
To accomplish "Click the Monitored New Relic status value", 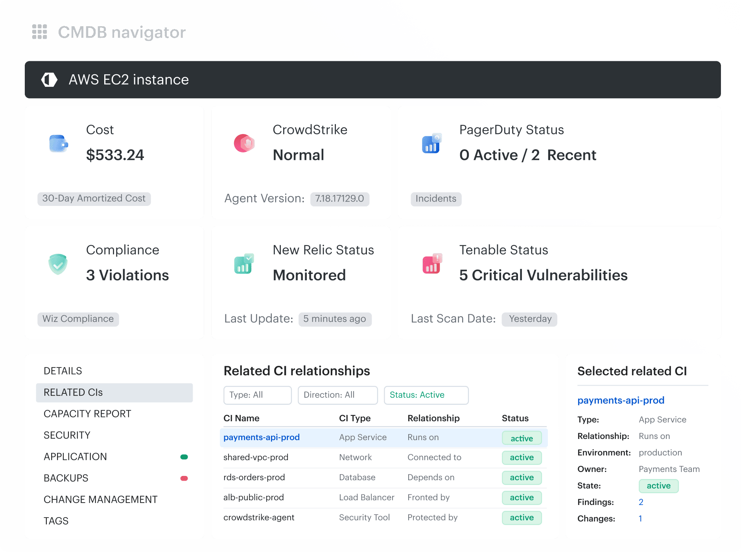I will [309, 275].
